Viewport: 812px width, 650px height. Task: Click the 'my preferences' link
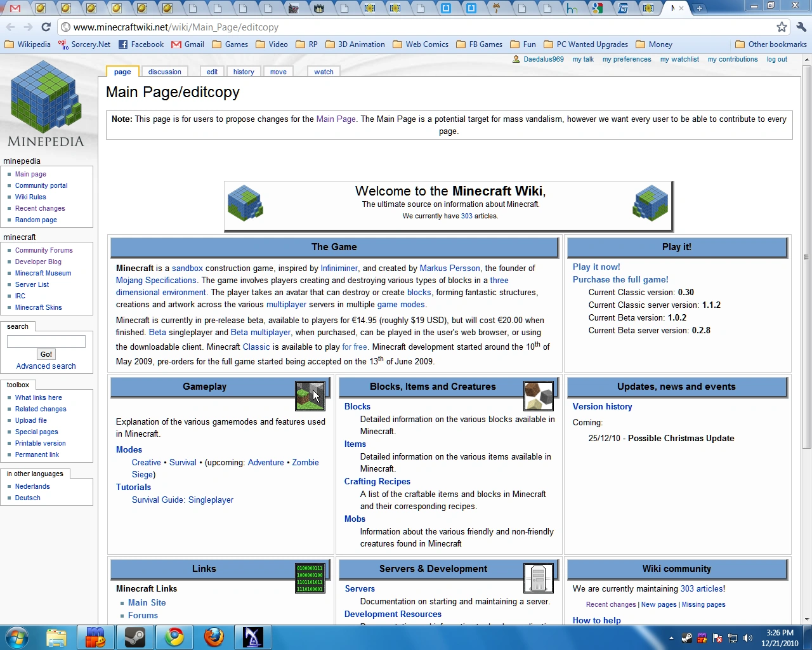(x=627, y=59)
